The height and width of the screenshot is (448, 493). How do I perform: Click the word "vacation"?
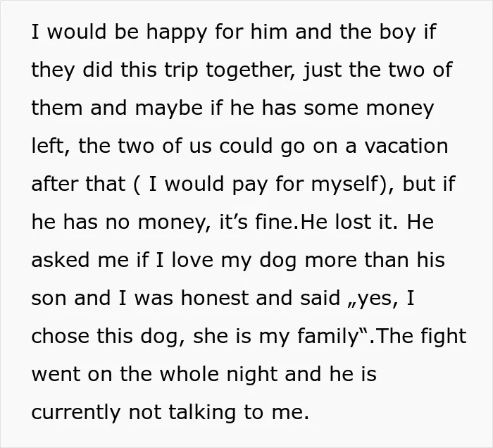[406, 147]
